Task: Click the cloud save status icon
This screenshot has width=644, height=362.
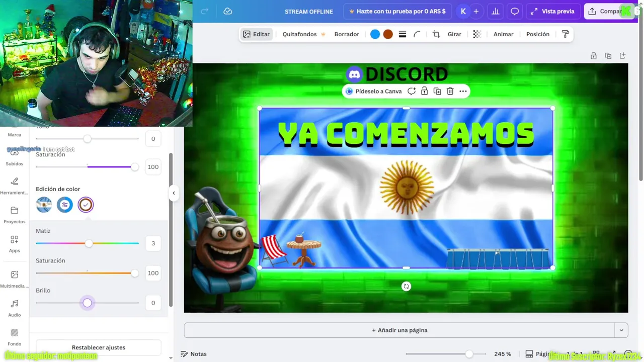Action: (228, 11)
